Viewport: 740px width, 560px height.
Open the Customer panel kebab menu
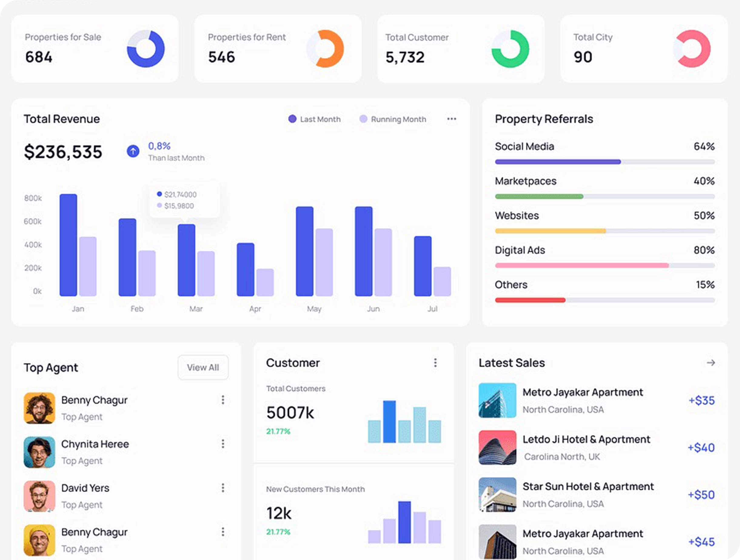point(435,362)
